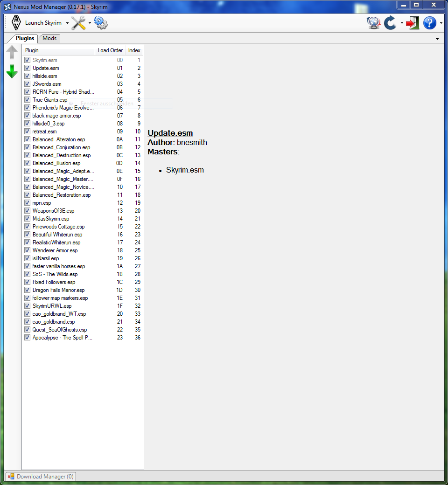Select the Fixed Followers.esp plugin
Image resolution: width=448 pixels, height=485 pixels.
pos(83,282)
